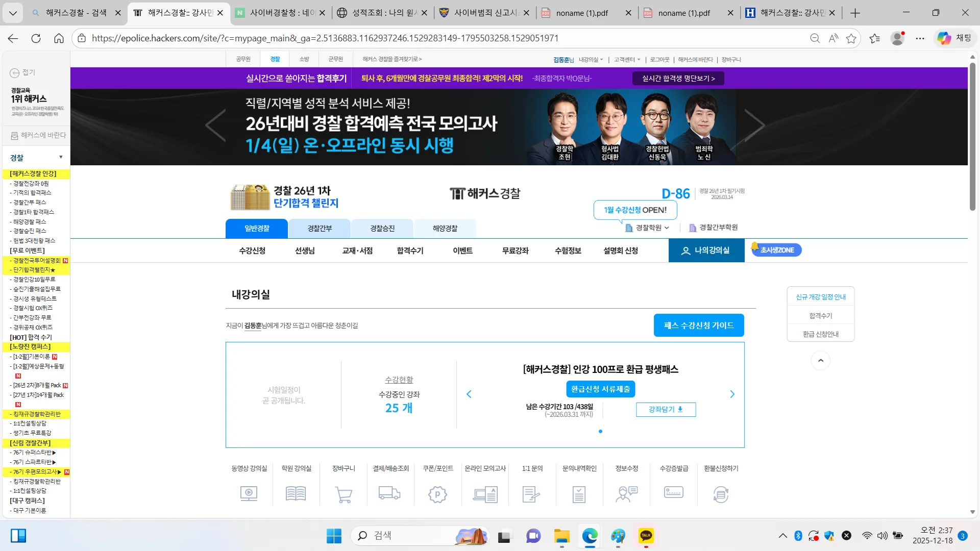980x551 pixels.
Task: Open the 온라인 모의고사 computer icon
Action: click(x=485, y=494)
